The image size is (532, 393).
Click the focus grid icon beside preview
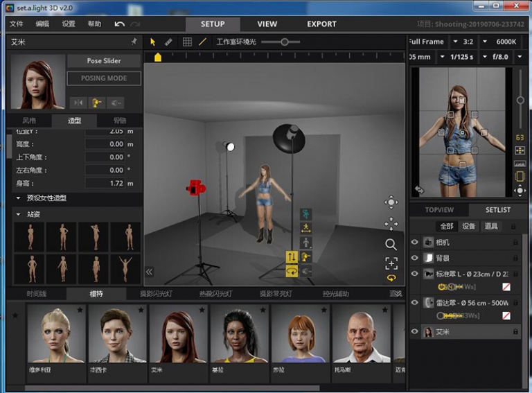pos(520,150)
